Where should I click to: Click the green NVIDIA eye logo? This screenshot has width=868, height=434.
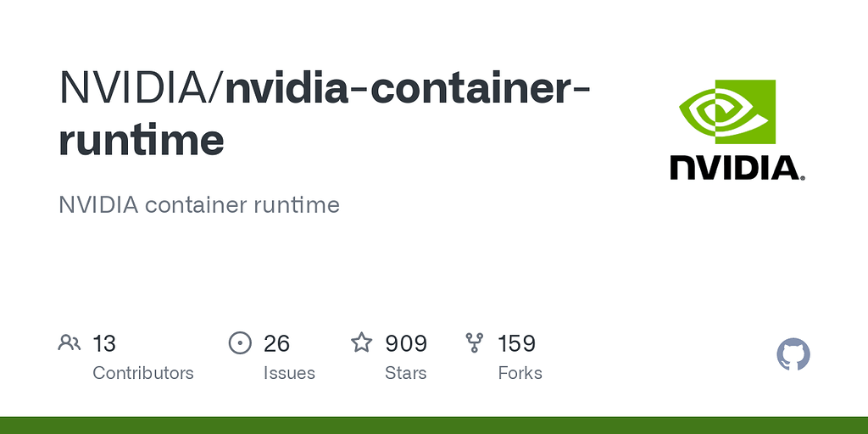click(x=727, y=112)
